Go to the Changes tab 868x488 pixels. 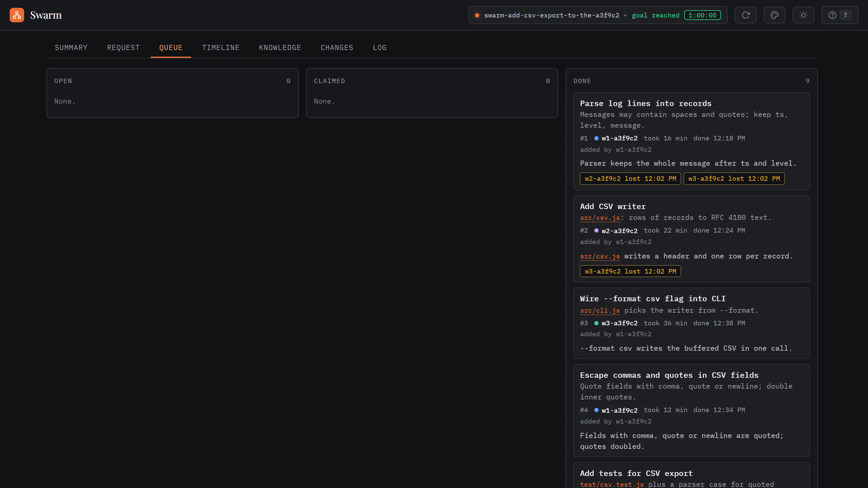point(337,48)
